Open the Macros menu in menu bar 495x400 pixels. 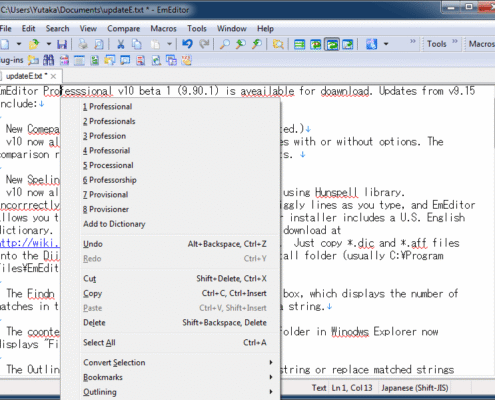tap(163, 29)
